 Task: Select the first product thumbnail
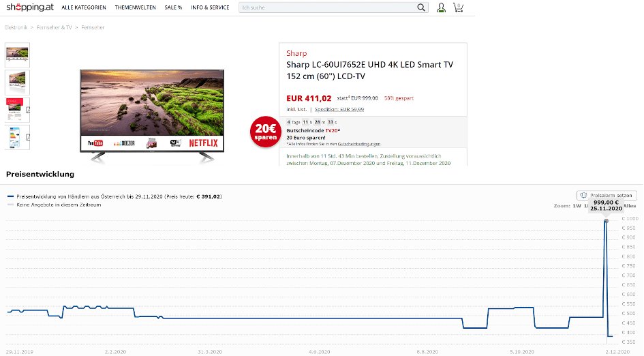coord(17,55)
